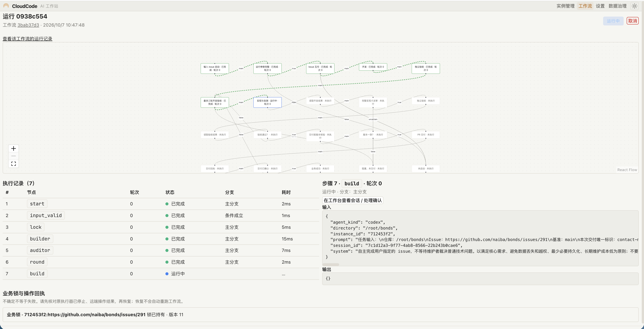Screen dimensions: 644x329
Task: Select the 验收通过? flow node
Action: coord(268,135)
